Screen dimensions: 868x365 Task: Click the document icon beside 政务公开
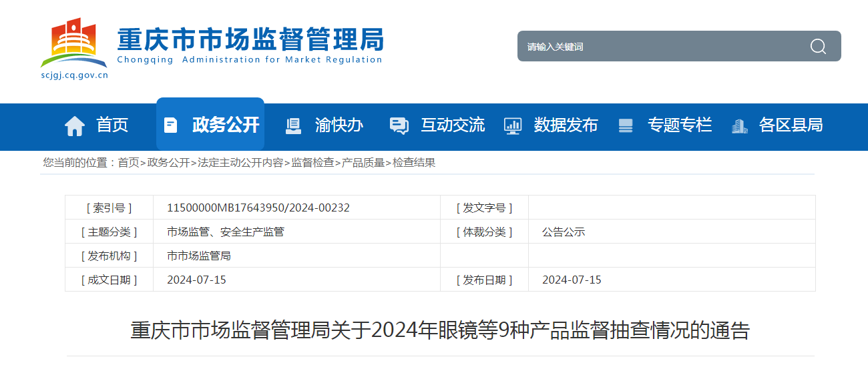point(171,125)
